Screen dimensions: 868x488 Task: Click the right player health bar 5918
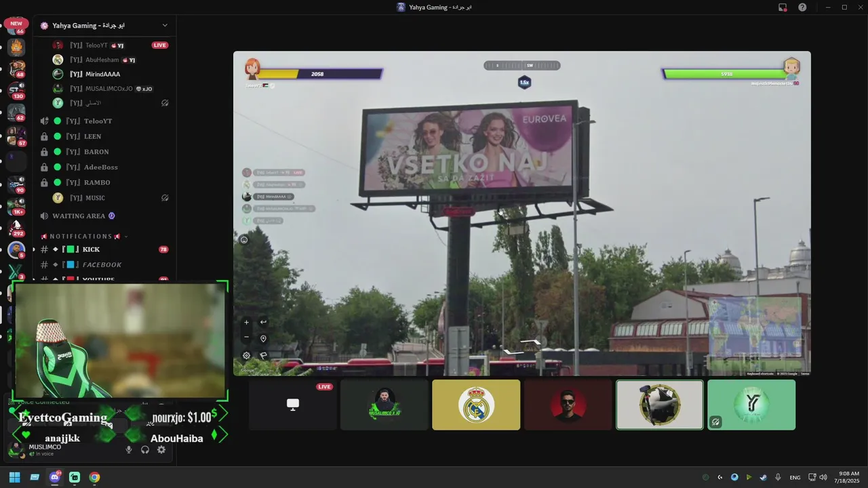point(724,74)
